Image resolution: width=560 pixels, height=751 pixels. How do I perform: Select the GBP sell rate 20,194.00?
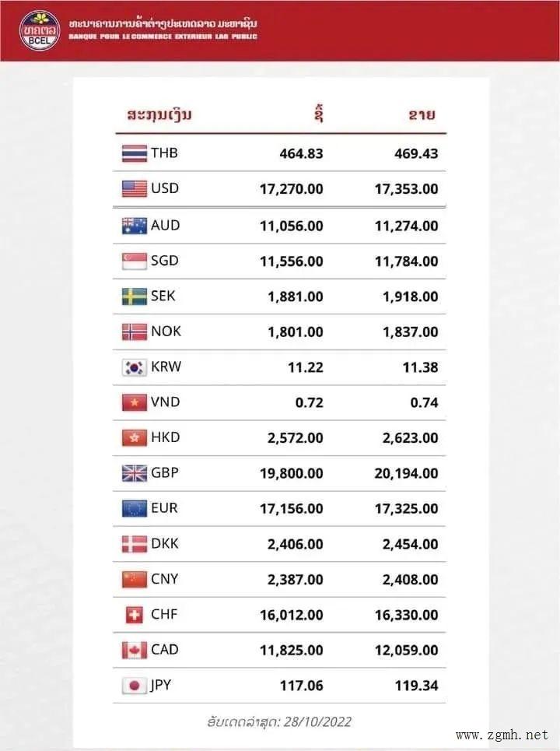point(406,474)
